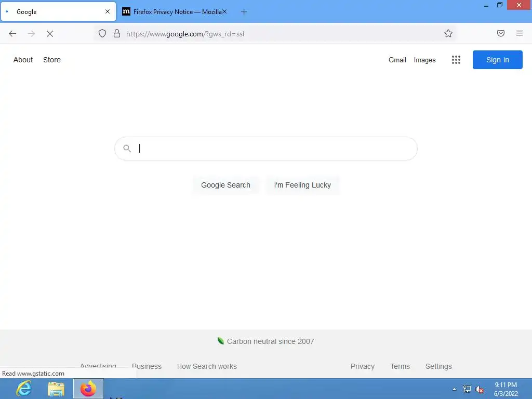Open the Images link
This screenshot has width=532, height=399.
(x=424, y=60)
